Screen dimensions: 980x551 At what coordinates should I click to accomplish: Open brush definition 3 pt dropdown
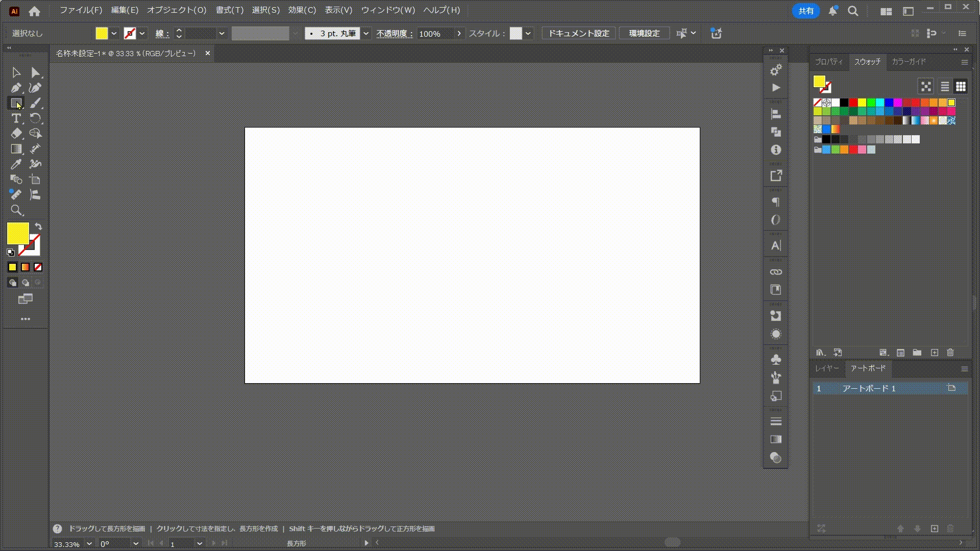[x=365, y=33]
